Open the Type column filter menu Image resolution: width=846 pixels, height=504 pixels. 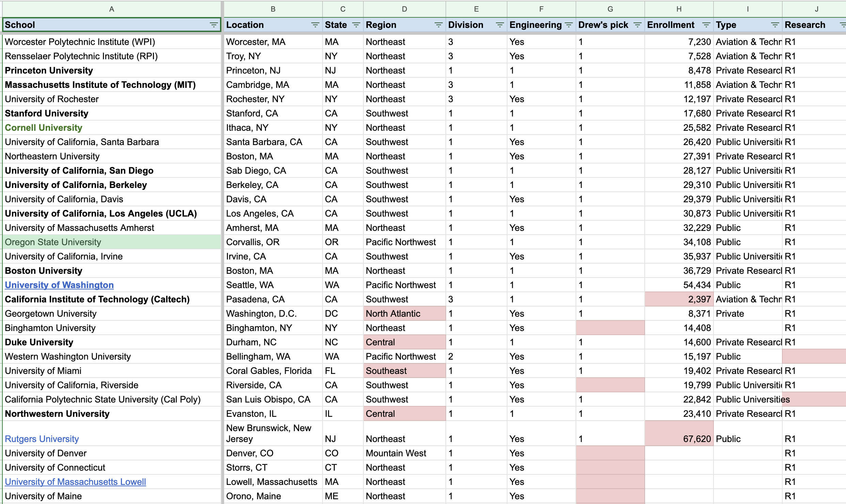coord(775,25)
